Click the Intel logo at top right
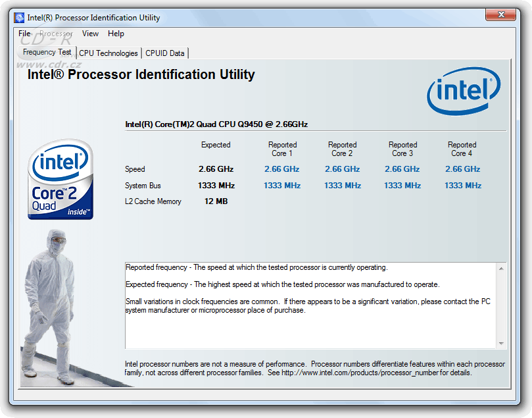The height and width of the screenshot is (418, 532). (464, 91)
